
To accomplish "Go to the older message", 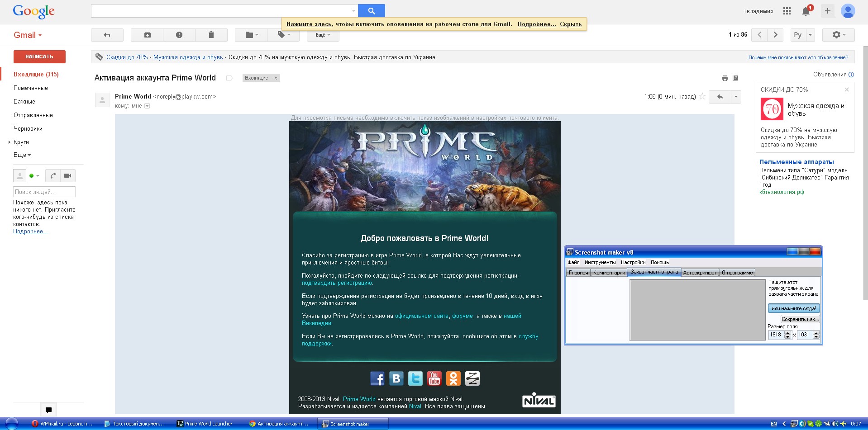I will tap(775, 35).
